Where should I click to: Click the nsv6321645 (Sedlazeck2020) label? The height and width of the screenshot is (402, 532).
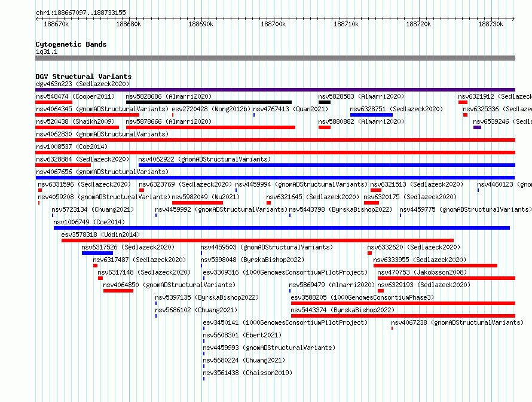coord(313,197)
